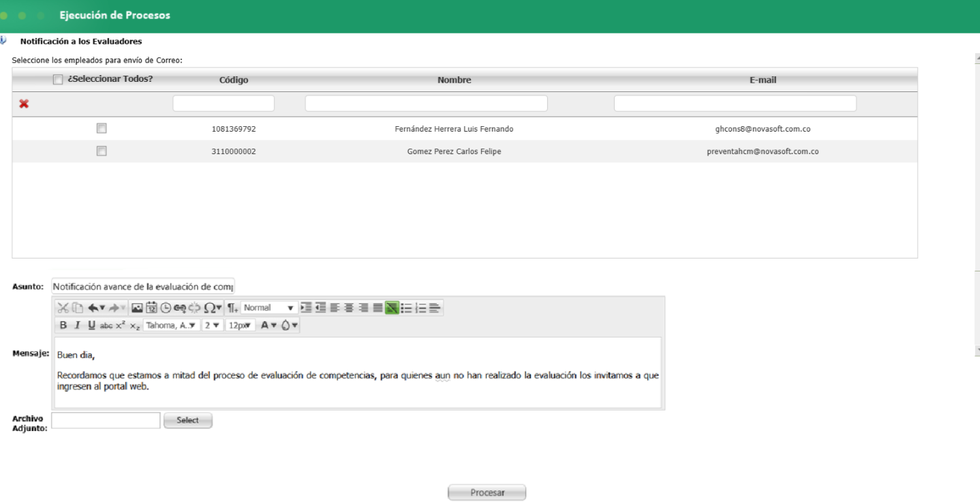Apply strikethrough with the abc icon
This screenshot has width=980, height=504.
point(106,326)
